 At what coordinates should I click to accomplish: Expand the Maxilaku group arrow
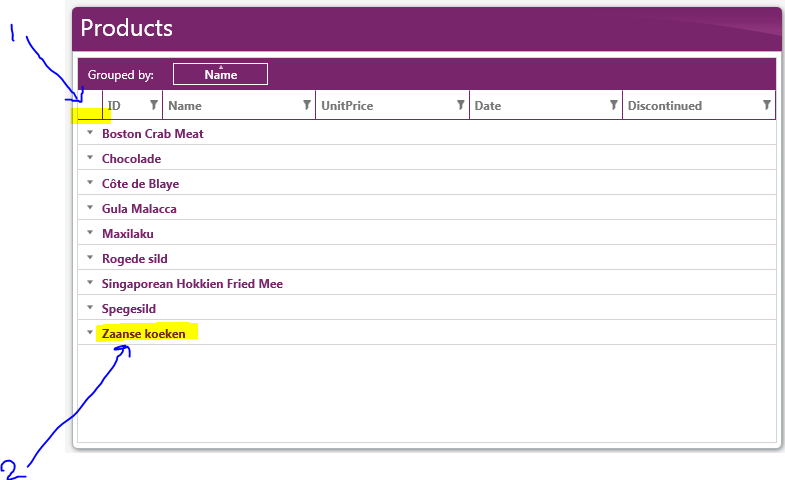[x=89, y=233]
